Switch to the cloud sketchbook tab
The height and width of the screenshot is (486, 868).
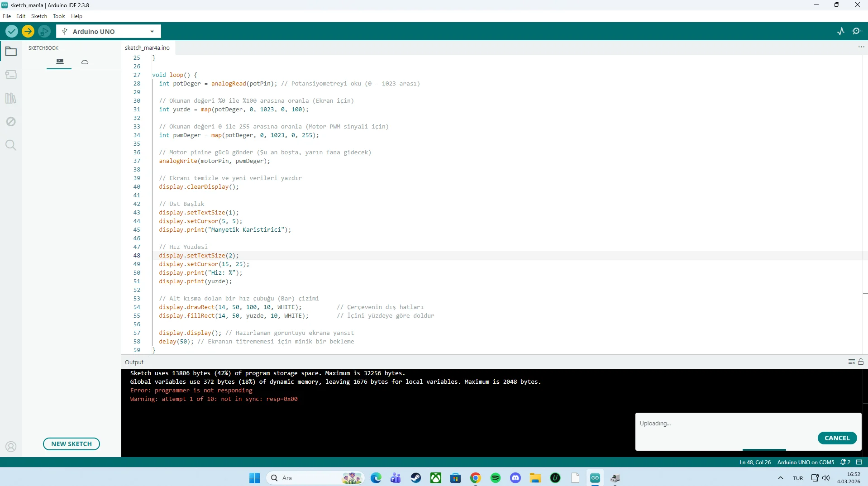coord(85,62)
